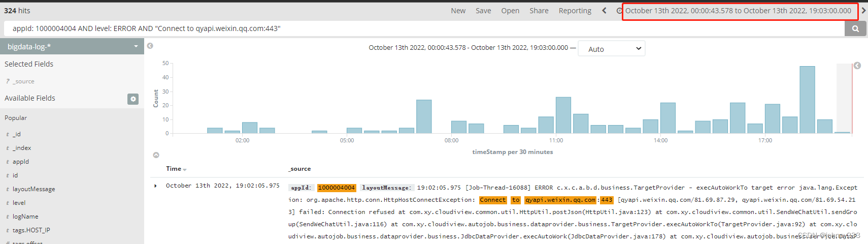Click Save in the top menu
The height and width of the screenshot is (244, 868).
(x=483, y=11)
